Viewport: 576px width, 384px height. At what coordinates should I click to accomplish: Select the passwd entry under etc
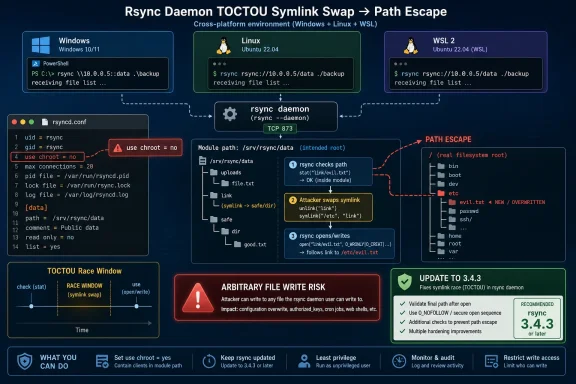pos(464,211)
